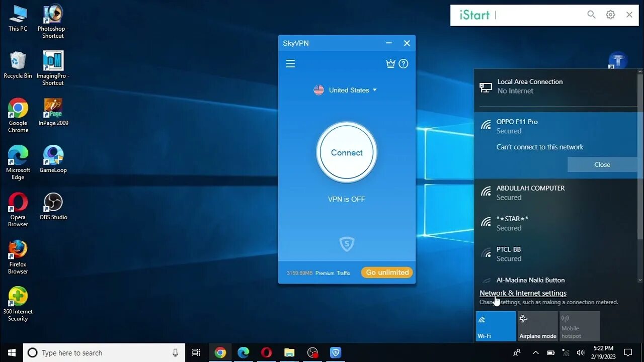The height and width of the screenshot is (362, 644).
Task: Open Network & Internet settings link
Action: 523,293
